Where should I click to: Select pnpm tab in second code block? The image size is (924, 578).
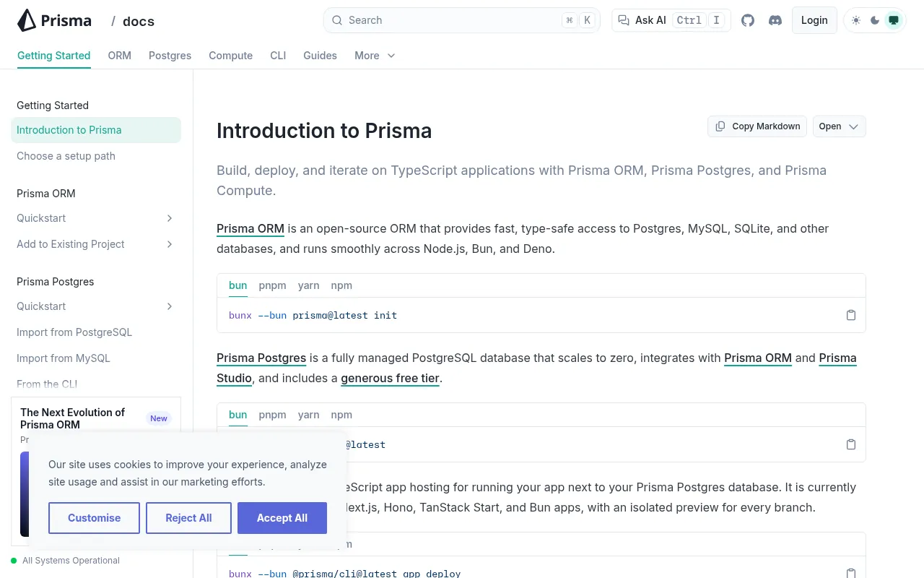point(273,415)
